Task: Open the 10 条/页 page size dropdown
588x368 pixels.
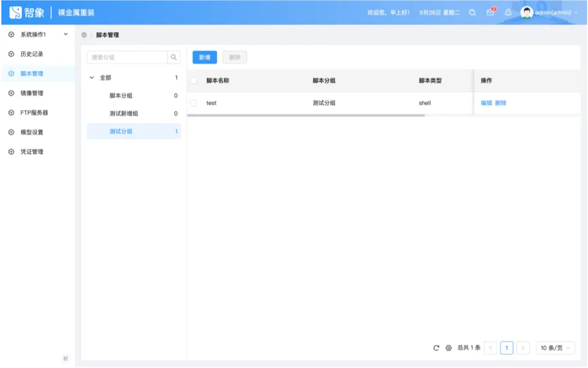Action: pyautogui.click(x=555, y=348)
